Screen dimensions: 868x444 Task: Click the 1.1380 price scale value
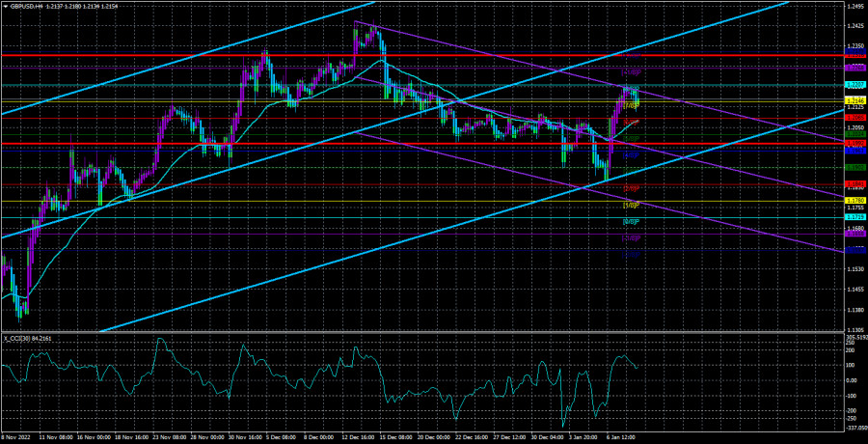point(854,310)
